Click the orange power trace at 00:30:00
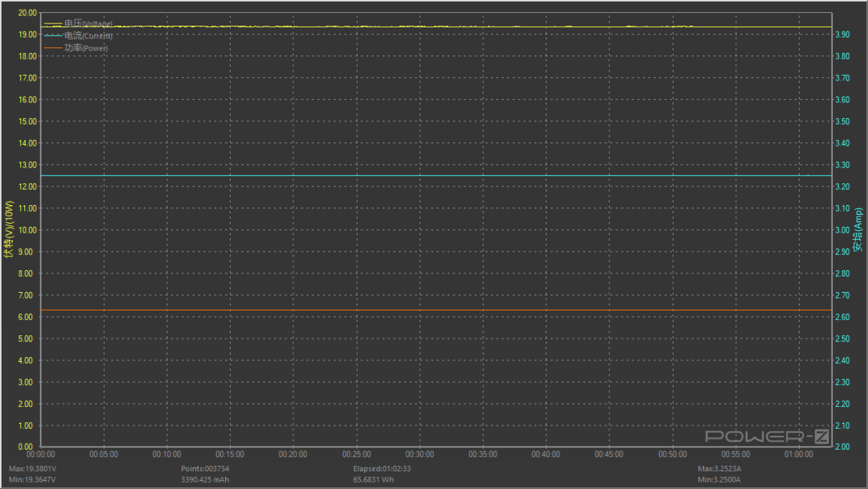 [420, 310]
